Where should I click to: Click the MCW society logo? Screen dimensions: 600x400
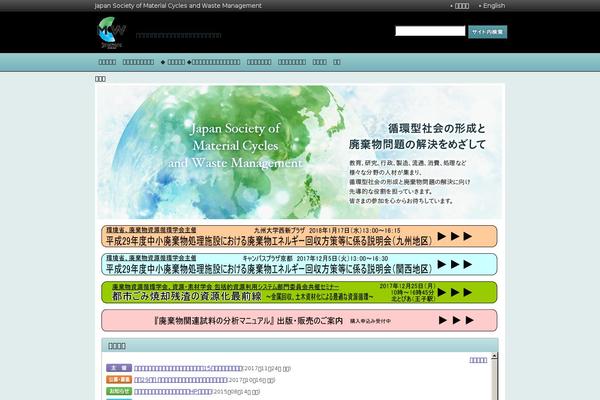(111, 32)
